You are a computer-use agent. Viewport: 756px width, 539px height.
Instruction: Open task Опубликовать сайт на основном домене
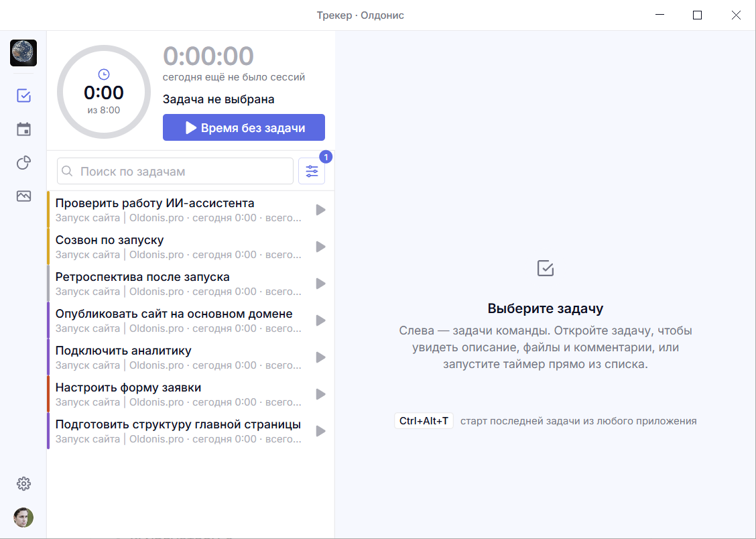point(178,320)
